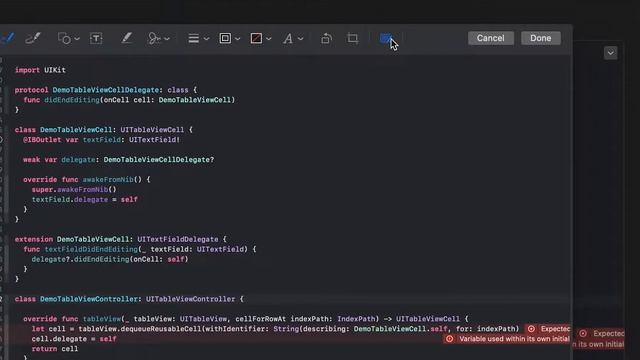The width and height of the screenshot is (640, 360).
Task: Expand the Shape Style dropdown arrow
Action: 207,39
